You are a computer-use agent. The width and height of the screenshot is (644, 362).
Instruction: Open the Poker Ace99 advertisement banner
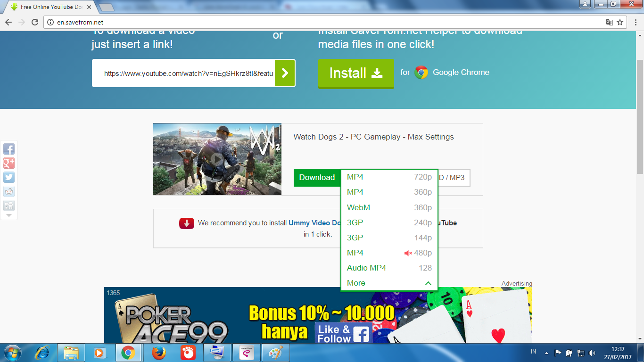pos(318,315)
